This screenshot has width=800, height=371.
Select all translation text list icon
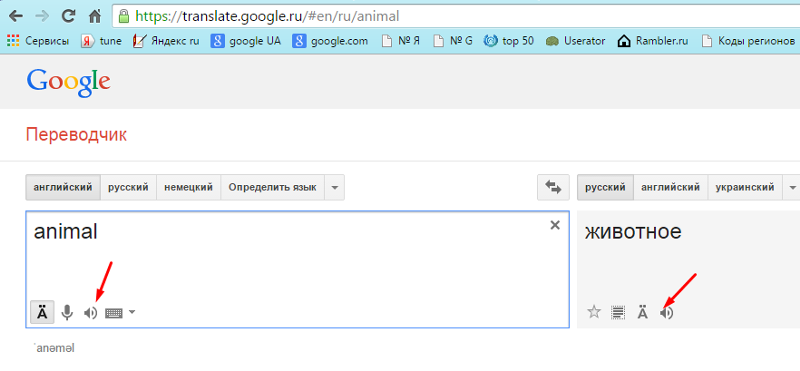[618, 312]
